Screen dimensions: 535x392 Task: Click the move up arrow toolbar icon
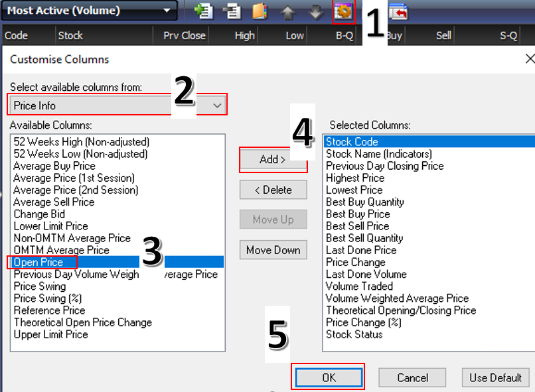pos(288,11)
